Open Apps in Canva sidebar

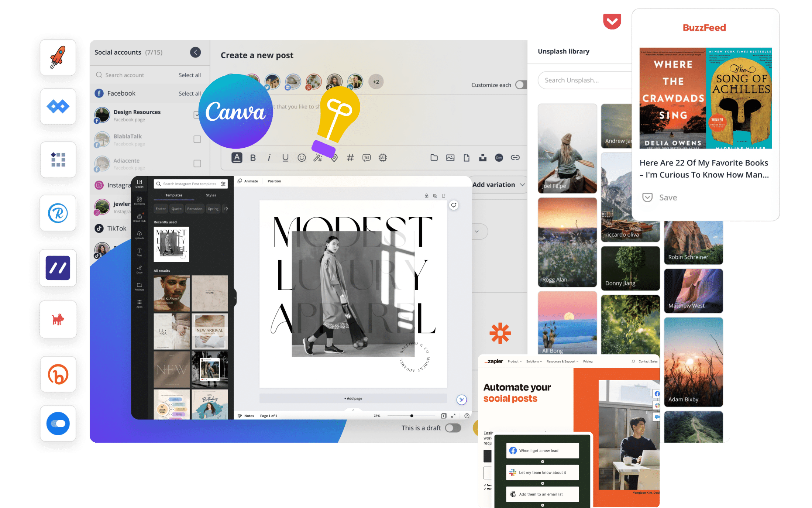pos(140,303)
